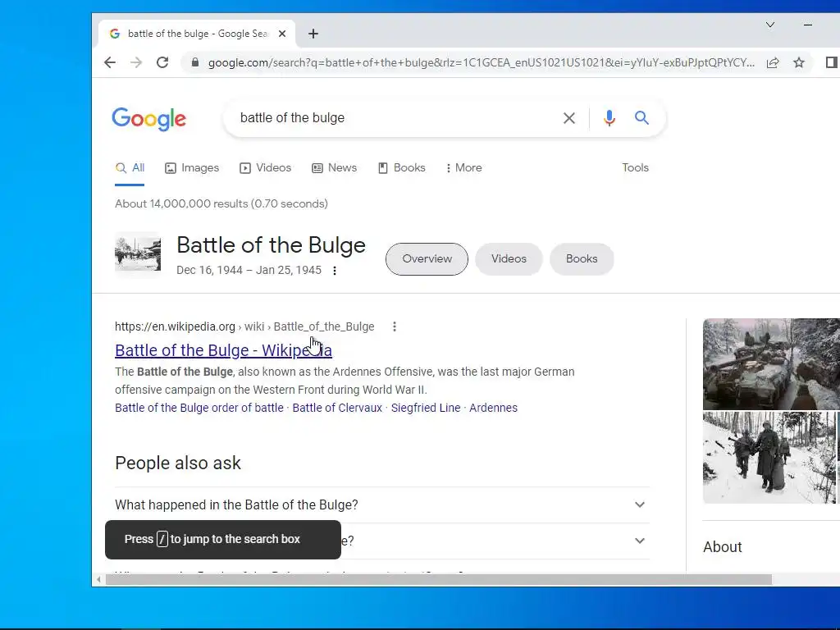Viewport: 840px width, 630px height.
Task: Click the blue search magnifier button
Action: click(641, 118)
